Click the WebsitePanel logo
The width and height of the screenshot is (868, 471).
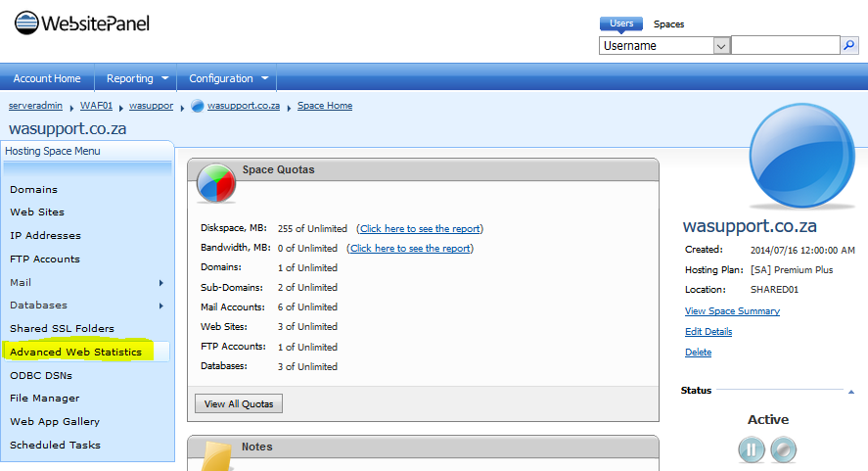pos(82,24)
